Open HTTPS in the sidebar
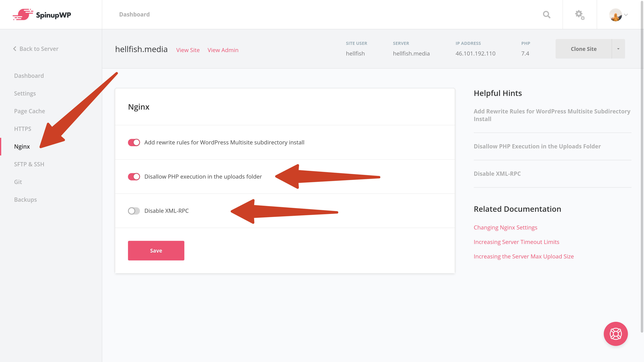 point(23,129)
